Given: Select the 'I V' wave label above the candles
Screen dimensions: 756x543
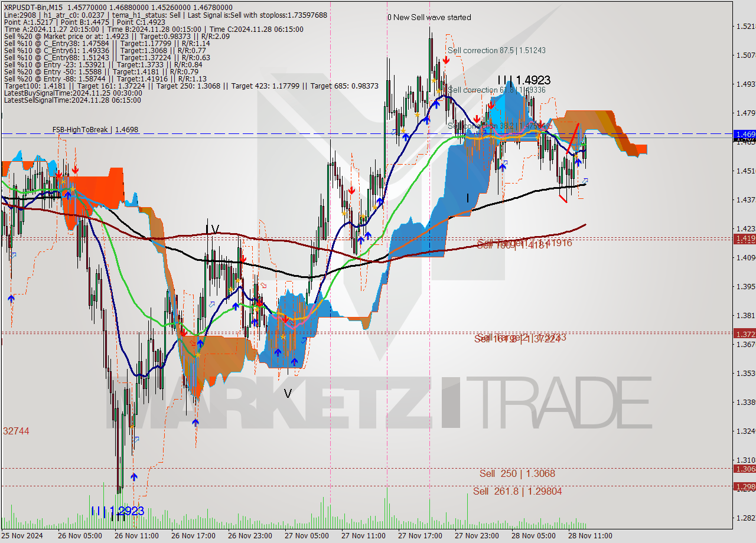Looking at the screenshot, I should pyautogui.click(x=213, y=228).
